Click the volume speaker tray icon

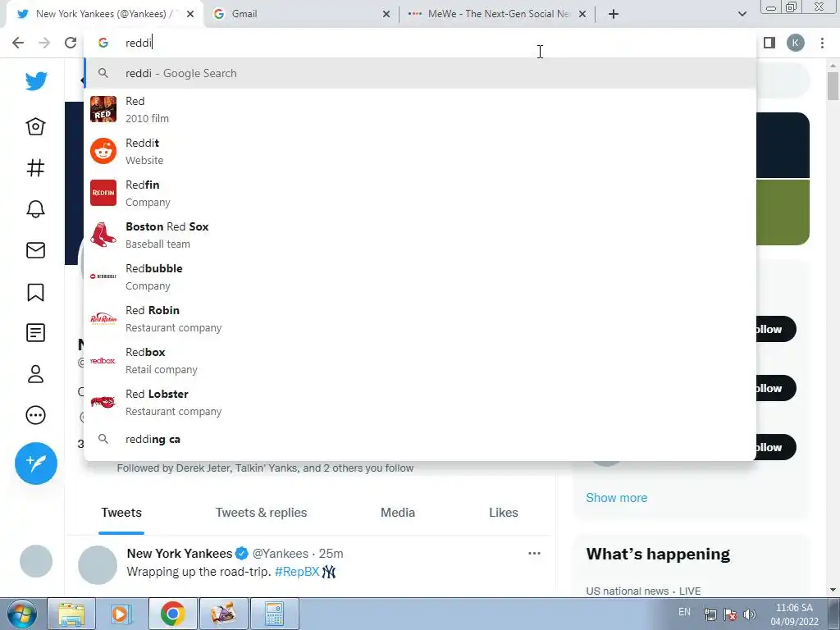750,614
